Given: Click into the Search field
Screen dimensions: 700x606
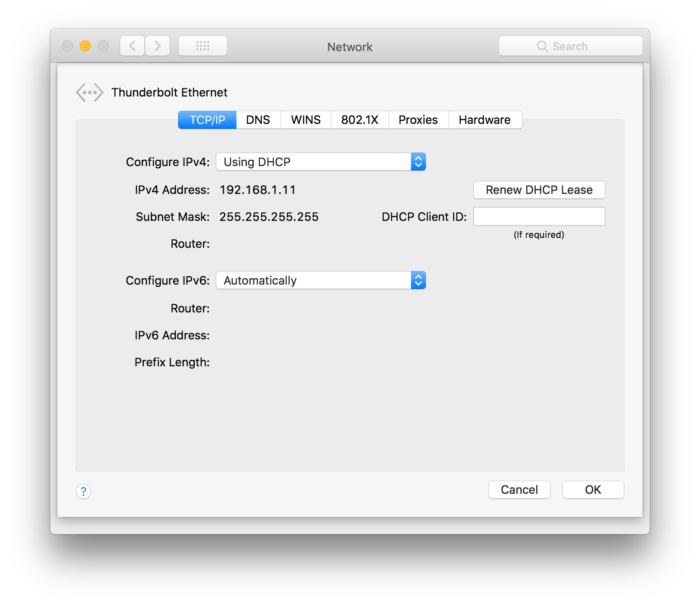Looking at the screenshot, I should [571, 46].
